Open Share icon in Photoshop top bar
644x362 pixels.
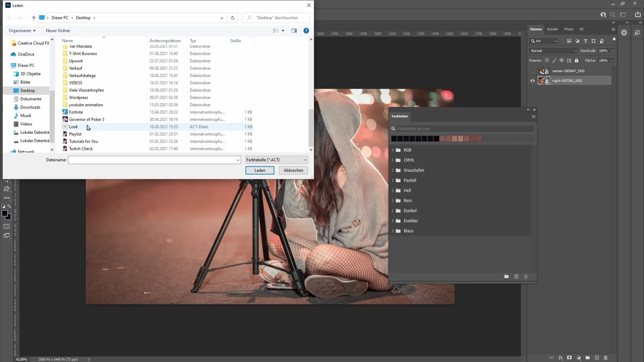click(638, 14)
